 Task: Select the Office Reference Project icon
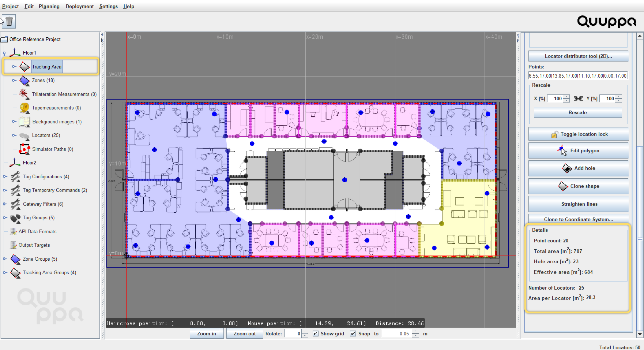point(4,39)
